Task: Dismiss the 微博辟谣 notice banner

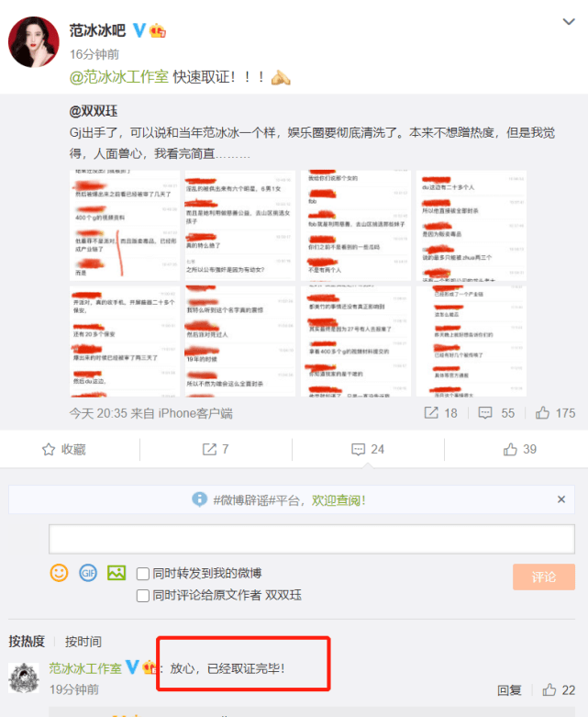Action: [561, 499]
